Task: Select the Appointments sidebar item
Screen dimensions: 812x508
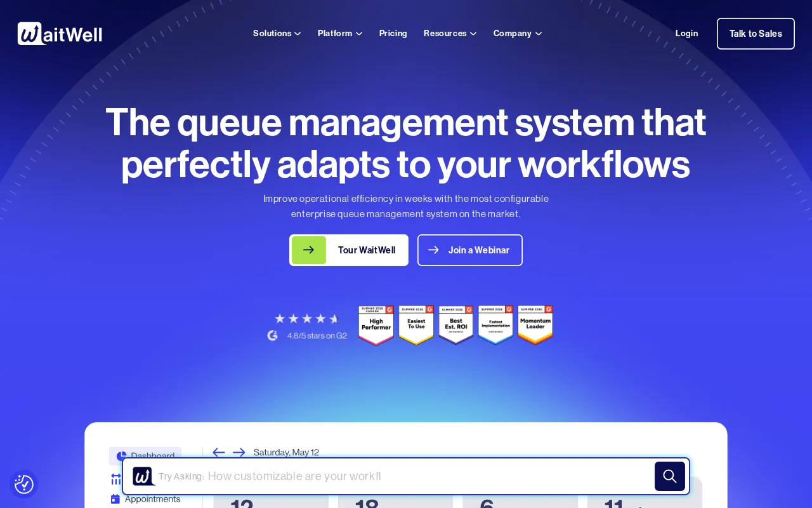Action: (x=145, y=499)
